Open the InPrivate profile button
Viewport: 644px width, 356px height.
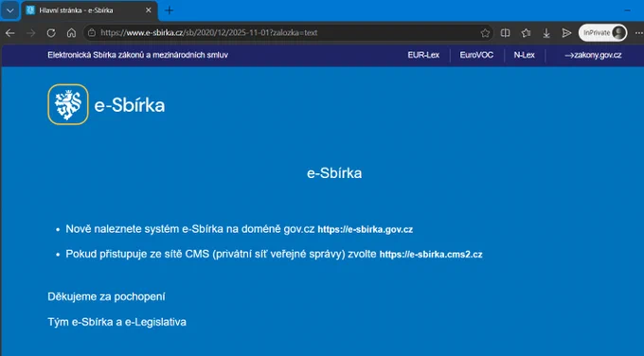click(x=602, y=33)
